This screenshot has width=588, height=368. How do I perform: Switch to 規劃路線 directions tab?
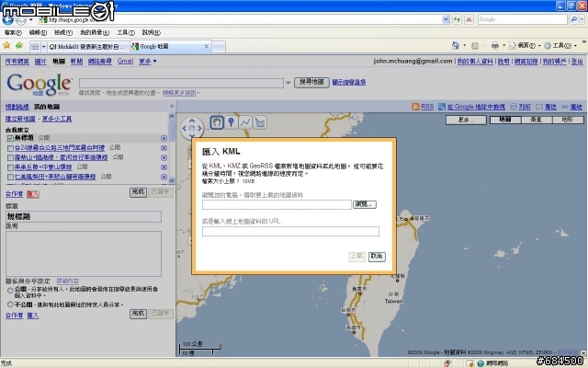click(17, 107)
